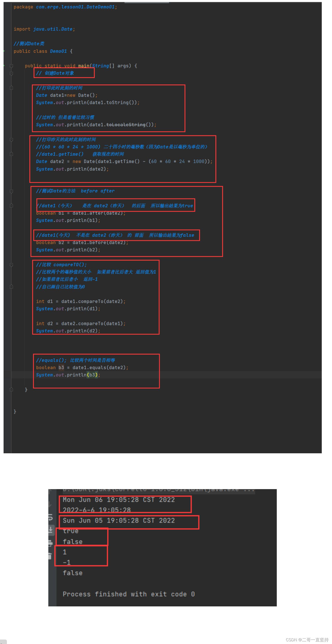Click 'int d1 = date1.compareTo(date2)' line
The height and width of the screenshot is (644, 332).
[x=81, y=301]
